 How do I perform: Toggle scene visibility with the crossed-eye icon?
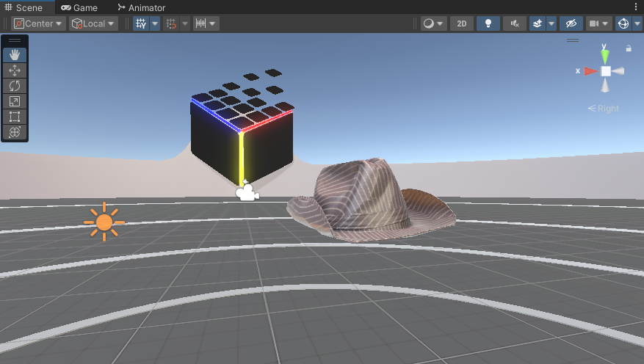[571, 23]
